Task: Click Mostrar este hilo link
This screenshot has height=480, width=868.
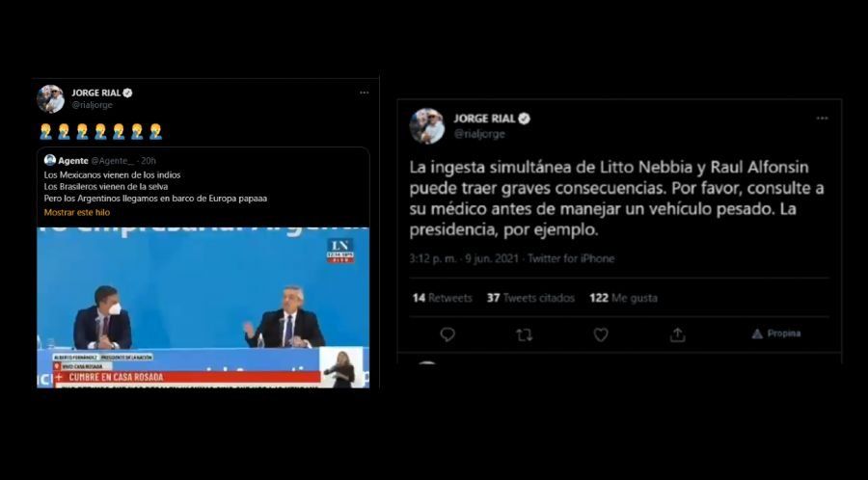Action: 77,212
